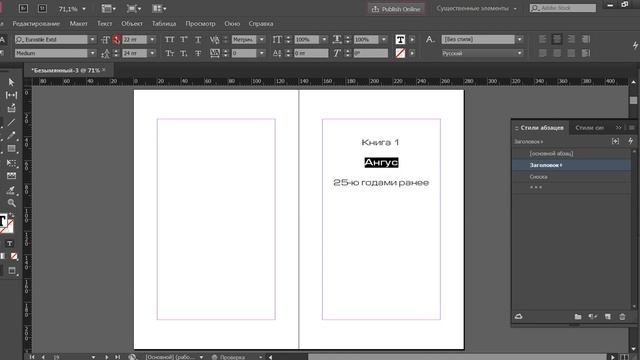This screenshot has width=640, height=360.
Task: Select the Rectangle Frame tool
Action: (x=11, y=149)
